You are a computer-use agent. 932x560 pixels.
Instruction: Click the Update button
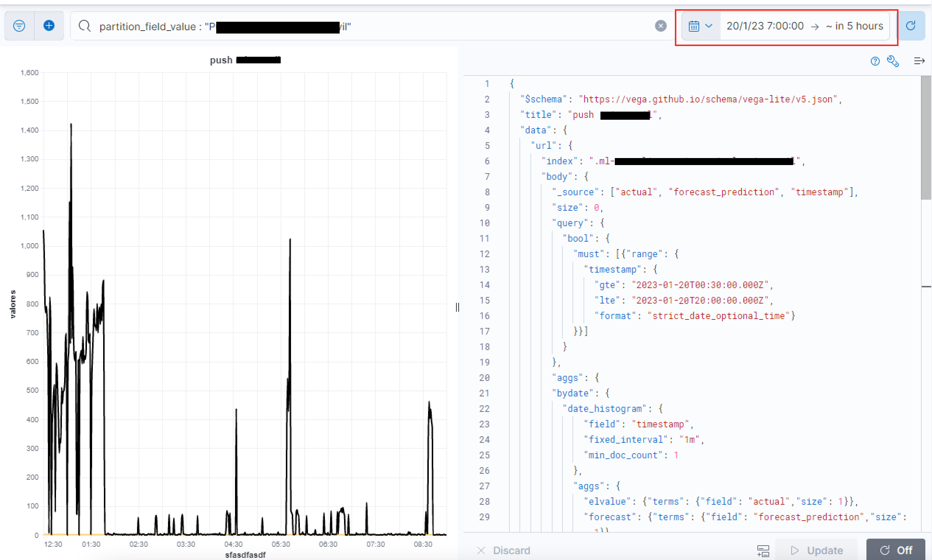(817, 550)
